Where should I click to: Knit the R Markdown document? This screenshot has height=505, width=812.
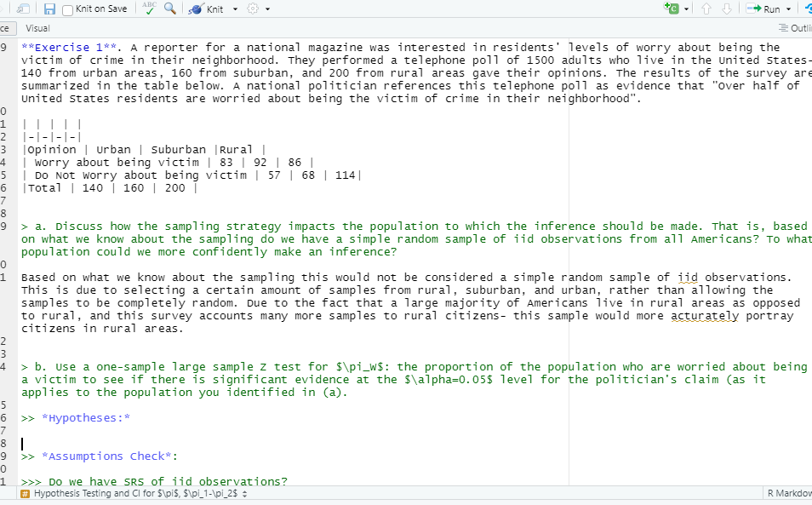pos(210,9)
